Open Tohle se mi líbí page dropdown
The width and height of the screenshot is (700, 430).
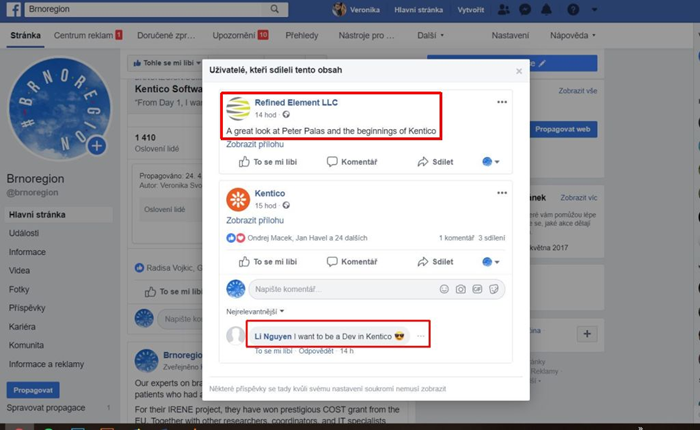coord(167,63)
